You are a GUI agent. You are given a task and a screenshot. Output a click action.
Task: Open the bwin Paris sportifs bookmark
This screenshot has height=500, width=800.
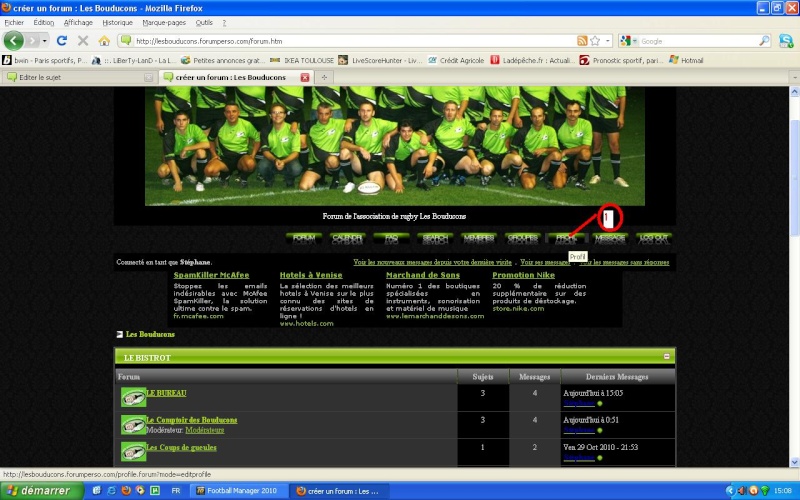(x=45, y=60)
